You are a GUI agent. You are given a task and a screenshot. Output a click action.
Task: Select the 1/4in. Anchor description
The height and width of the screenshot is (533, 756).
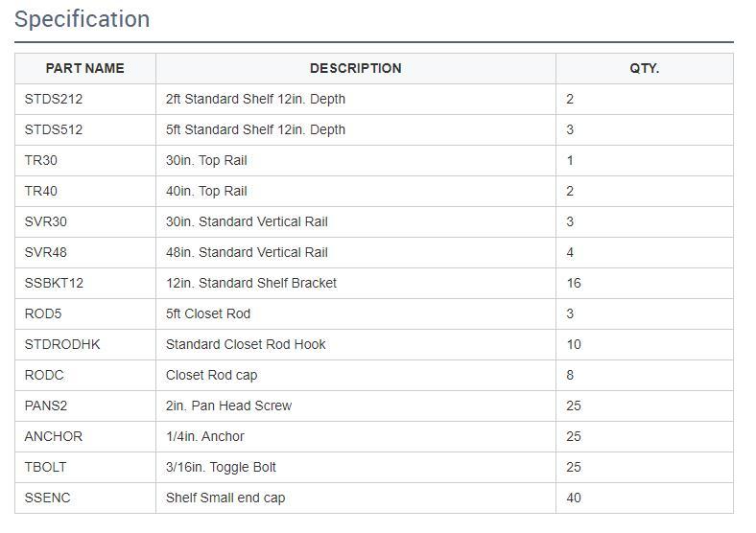tap(205, 436)
